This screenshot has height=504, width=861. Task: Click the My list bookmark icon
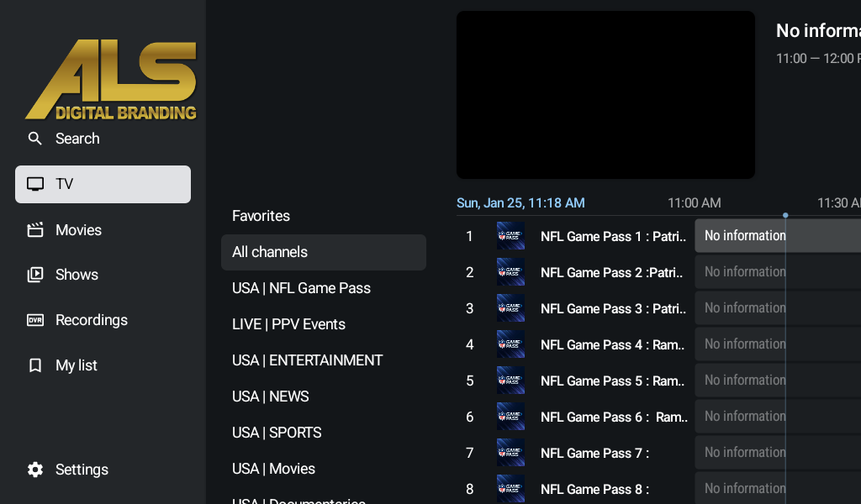click(35, 365)
